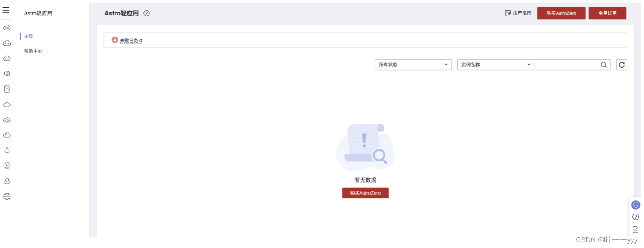Viewport: 644px width, 248px height.
Task: Click the bold Astro轻应用 page heading
Action: pyautogui.click(x=122, y=13)
